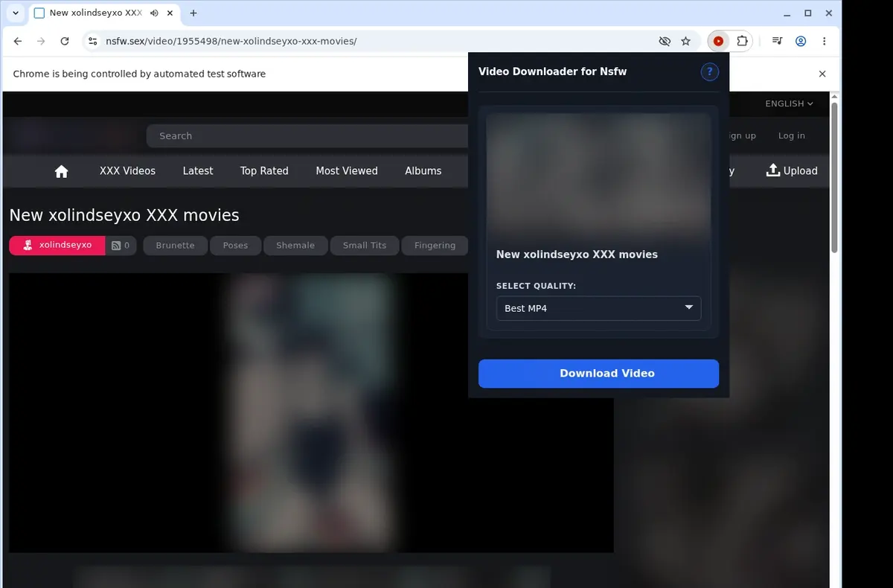Open the Latest menu item
This screenshot has width=893, height=588.
click(x=198, y=171)
